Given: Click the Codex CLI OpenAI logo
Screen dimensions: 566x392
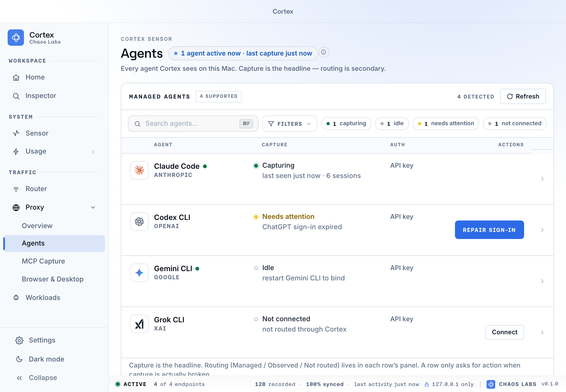Looking at the screenshot, I should (139, 222).
